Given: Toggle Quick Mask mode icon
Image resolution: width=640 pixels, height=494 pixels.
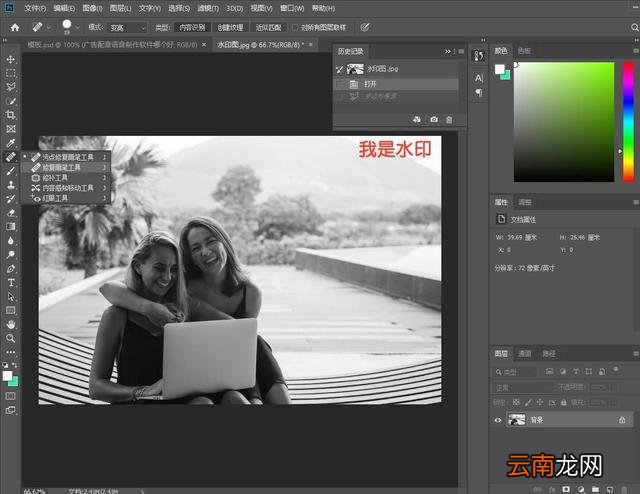Looking at the screenshot, I should (x=11, y=396).
